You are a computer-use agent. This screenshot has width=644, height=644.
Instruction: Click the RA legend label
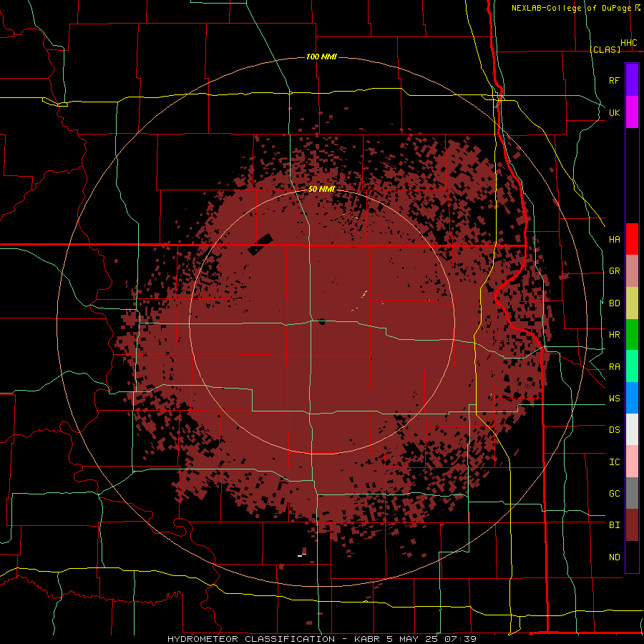coord(615,367)
